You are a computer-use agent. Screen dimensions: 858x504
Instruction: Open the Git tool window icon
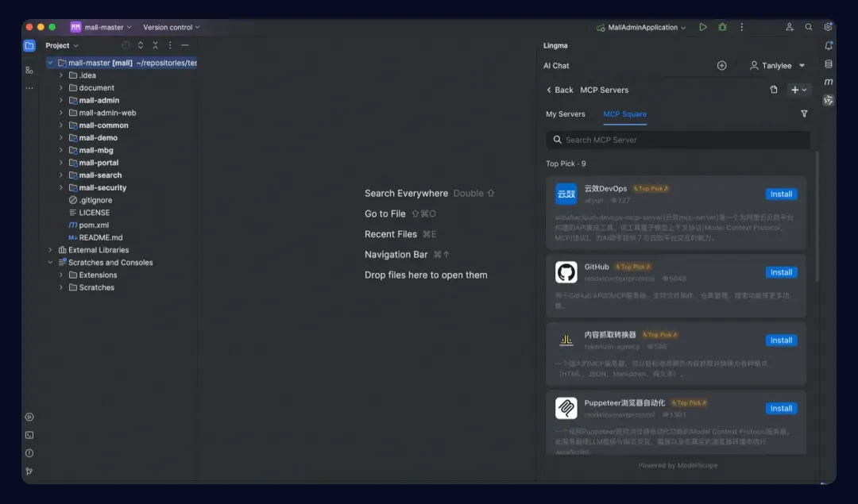point(29,471)
